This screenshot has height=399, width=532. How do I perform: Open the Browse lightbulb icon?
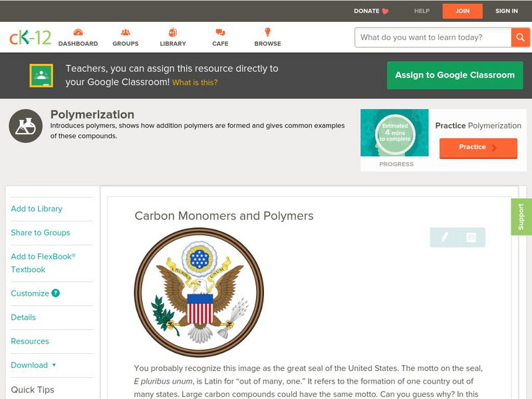click(268, 32)
